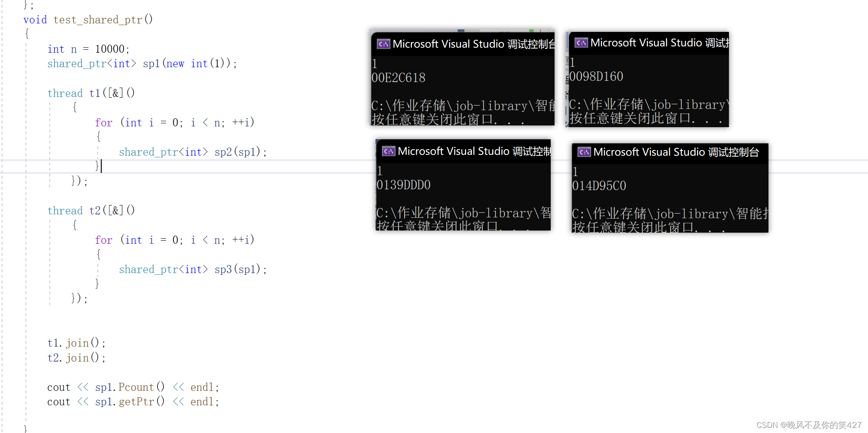This screenshot has width=868, height=433.
Task: Select title bar of console showing 0139DDD0
Action: pos(464,151)
